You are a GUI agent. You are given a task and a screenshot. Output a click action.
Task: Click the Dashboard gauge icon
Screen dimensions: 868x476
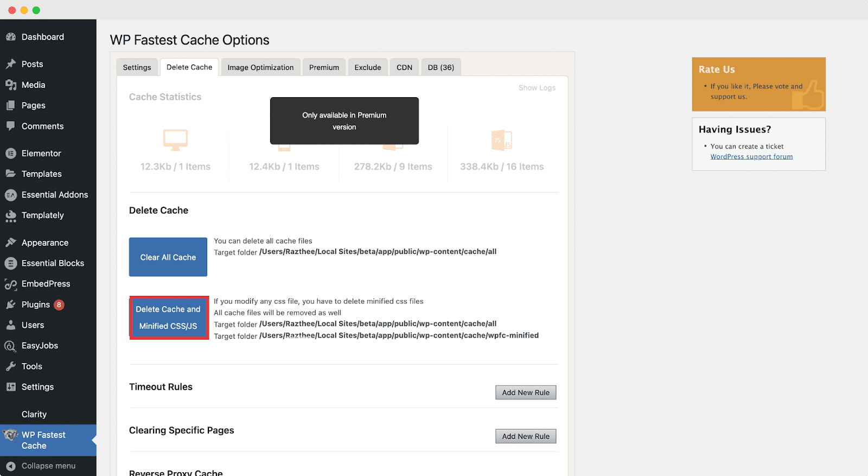coord(11,37)
